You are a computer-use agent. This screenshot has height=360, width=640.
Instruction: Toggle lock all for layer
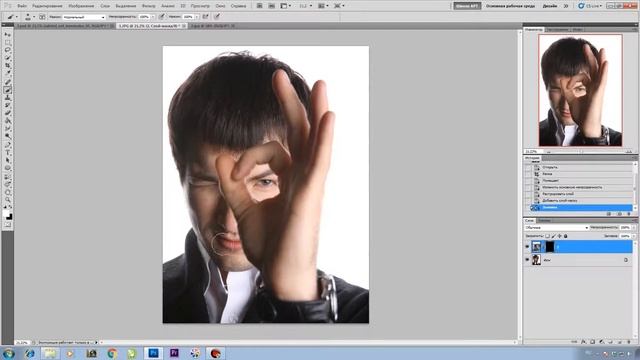coord(565,236)
